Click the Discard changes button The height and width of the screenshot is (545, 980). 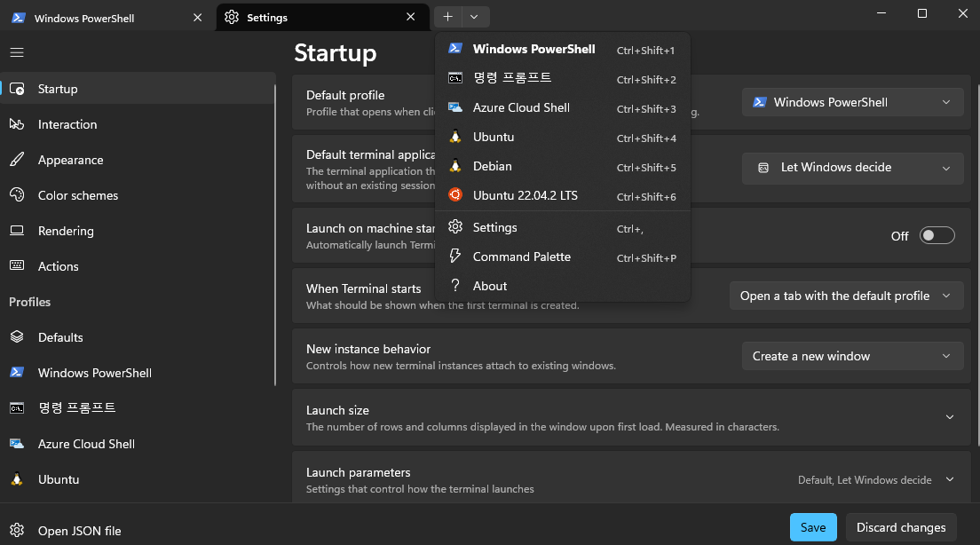[x=901, y=527]
